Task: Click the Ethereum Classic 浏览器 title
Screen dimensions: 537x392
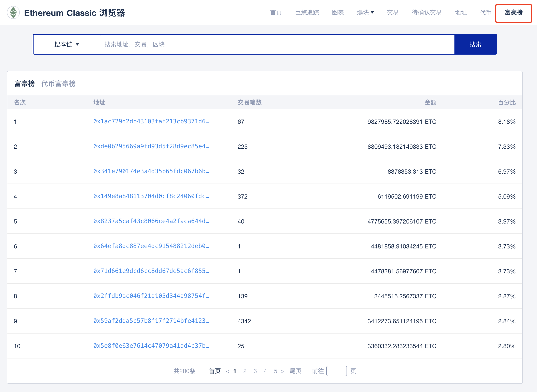Action: [75, 13]
